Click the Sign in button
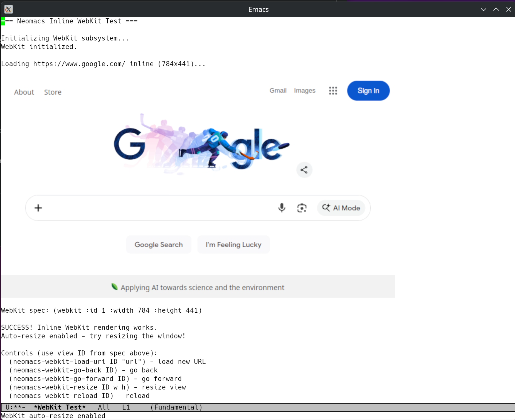The image size is (515, 420). pyautogui.click(x=368, y=91)
